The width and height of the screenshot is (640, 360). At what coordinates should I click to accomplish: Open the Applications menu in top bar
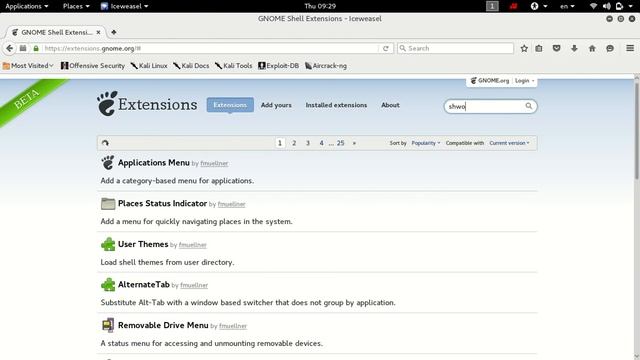tap(27, 6)
